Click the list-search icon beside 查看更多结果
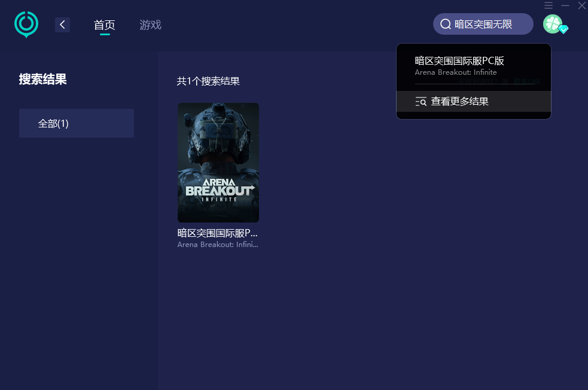This screenshot has height=390, width=588. coord(421,102)
